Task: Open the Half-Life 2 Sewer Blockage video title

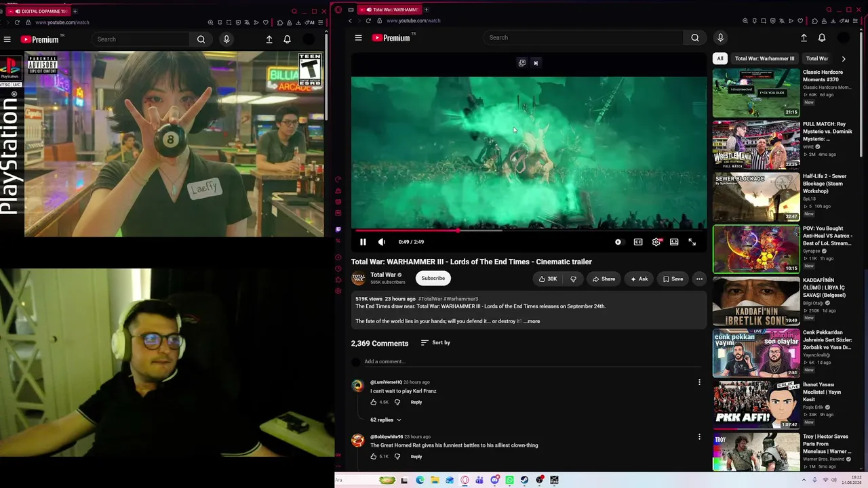Action: (x=825, y=183)
